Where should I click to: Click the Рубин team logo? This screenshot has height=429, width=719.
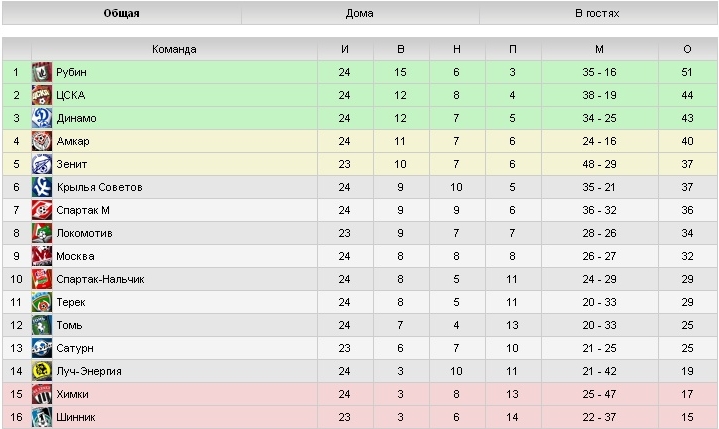(42, 72)
